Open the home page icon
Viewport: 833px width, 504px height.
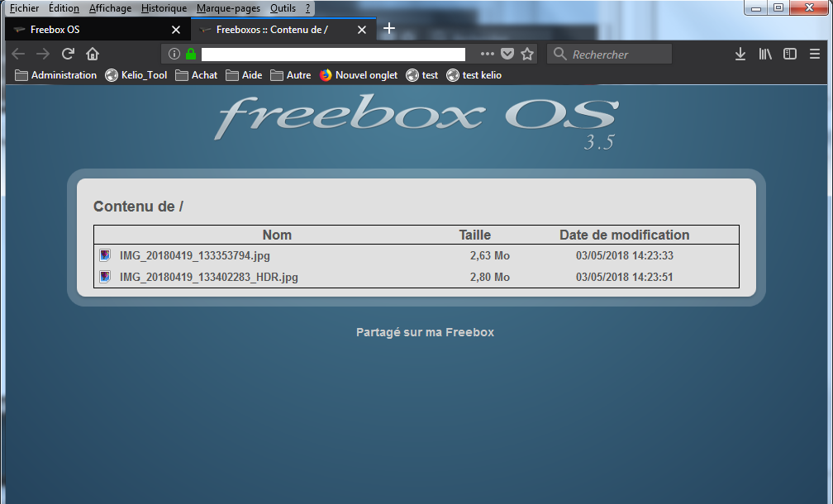[93, 54]
